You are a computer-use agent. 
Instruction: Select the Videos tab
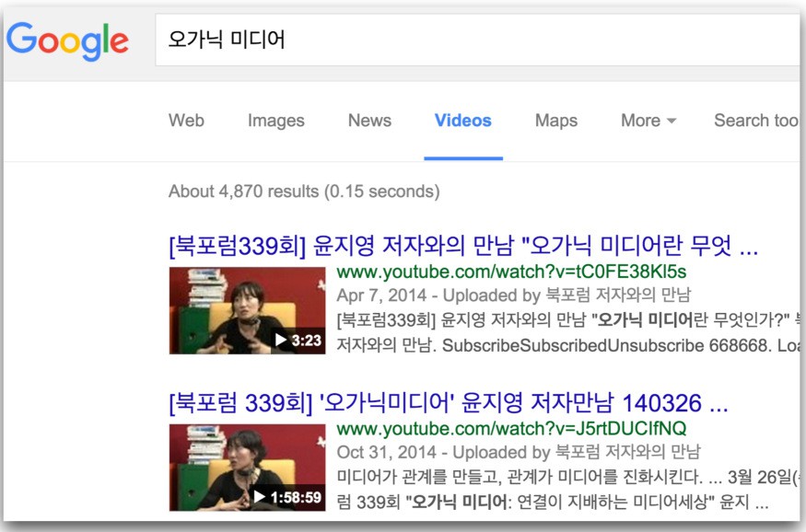click(462, 121)
